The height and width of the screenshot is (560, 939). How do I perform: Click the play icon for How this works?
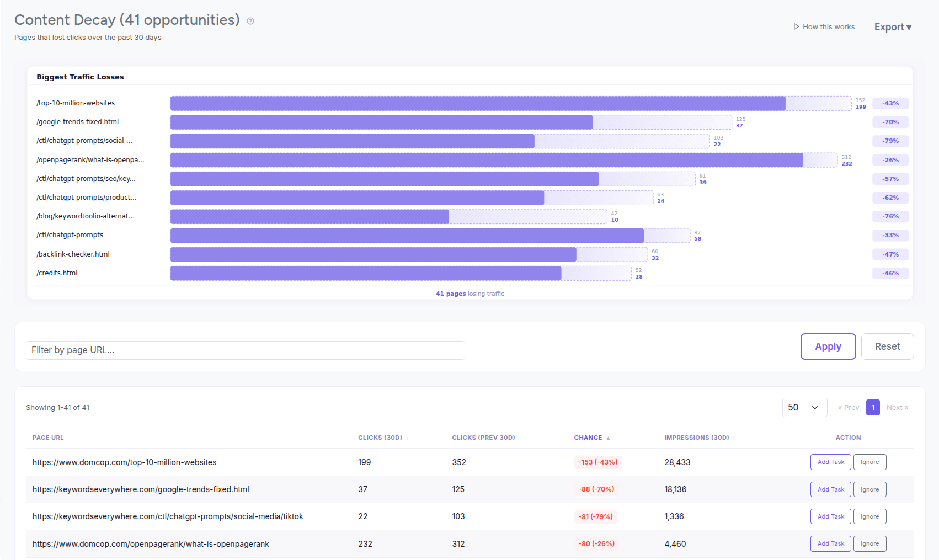(796, 26)
